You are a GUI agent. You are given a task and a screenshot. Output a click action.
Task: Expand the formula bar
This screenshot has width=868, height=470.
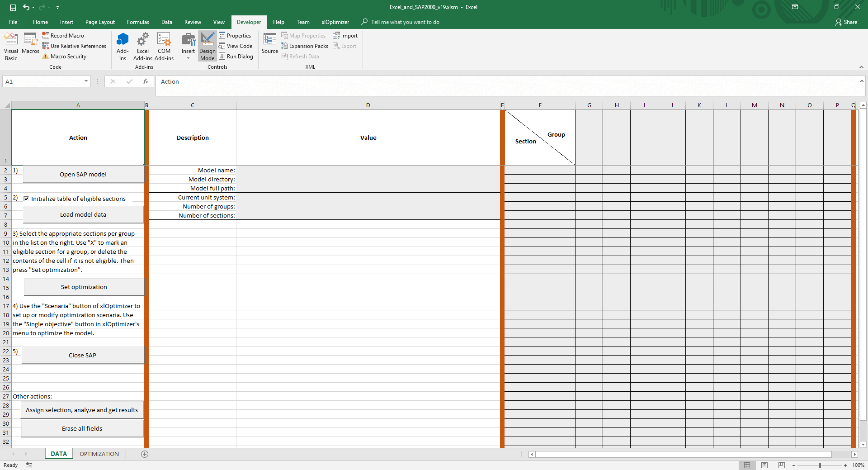tap(862, 81)
